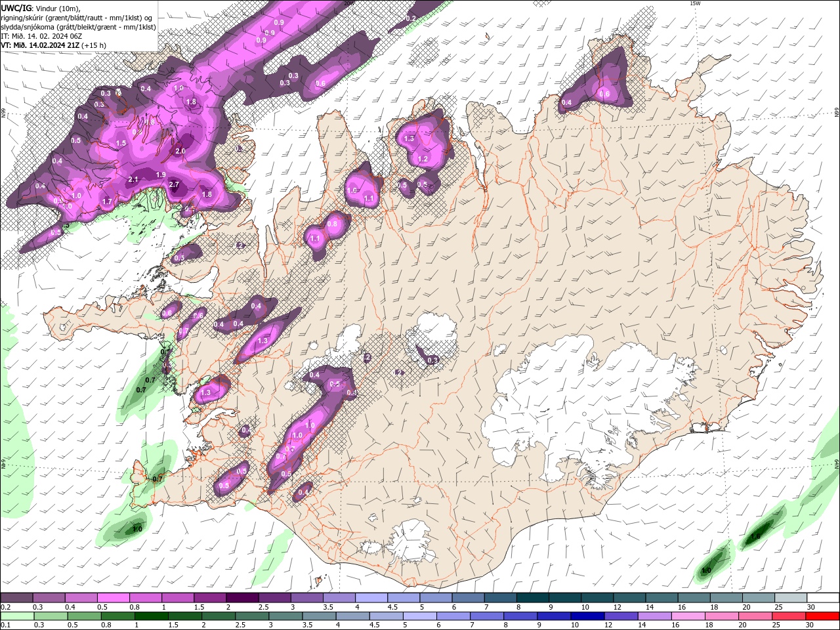Viewport: 840px width, 630px height.
Task: Click the 'UWC/IG: Vindur (10m),' title line
Action: click(x=40, y=8)
